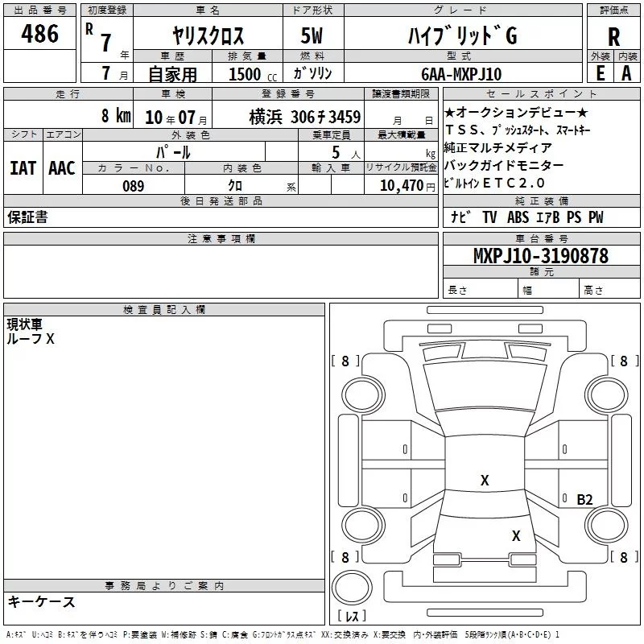
Task: Select the 注意事項欄 header
Action: point(221,238)
